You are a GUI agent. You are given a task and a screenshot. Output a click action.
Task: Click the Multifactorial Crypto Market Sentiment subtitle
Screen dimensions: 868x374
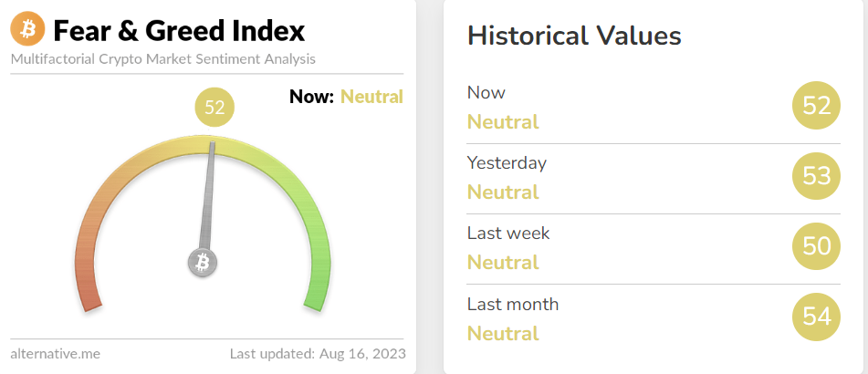[x=162, y=59]
